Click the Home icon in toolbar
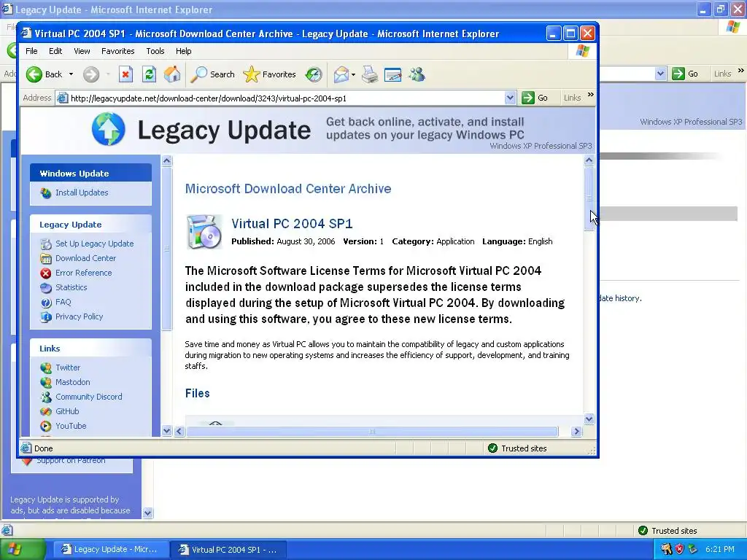The width and height of the screenshot is (747, 560). [172, 74]
